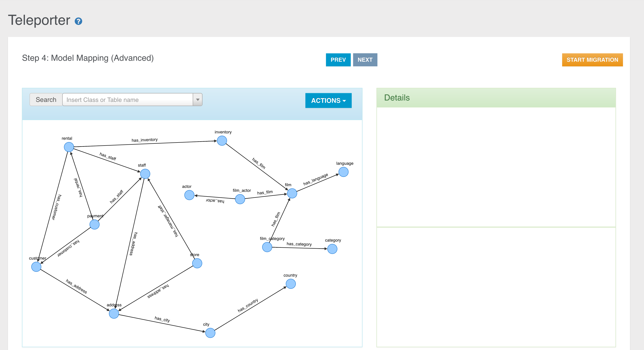Select the actor node circle

[189, 195]
